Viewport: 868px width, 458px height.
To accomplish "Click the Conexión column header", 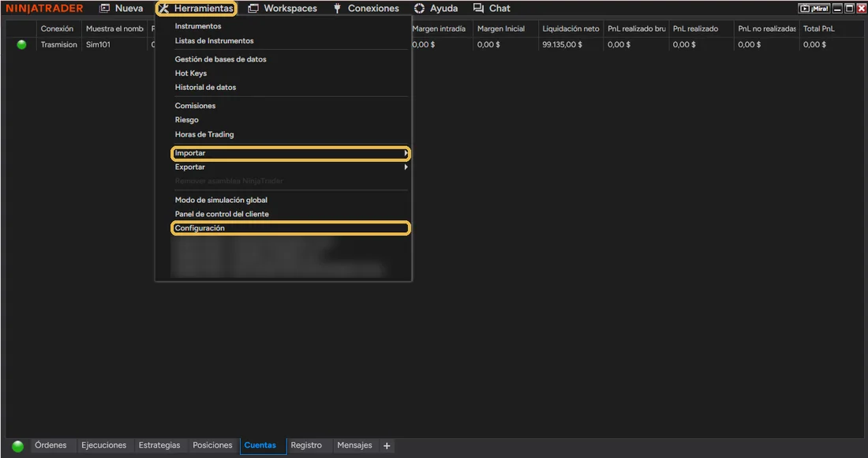I will tap(57, 28).
